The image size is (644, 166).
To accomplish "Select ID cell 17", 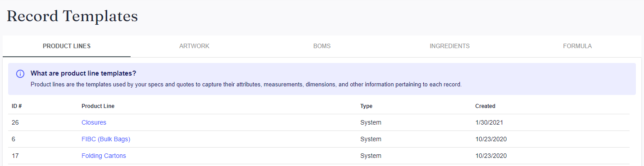I will click(15, 156).
